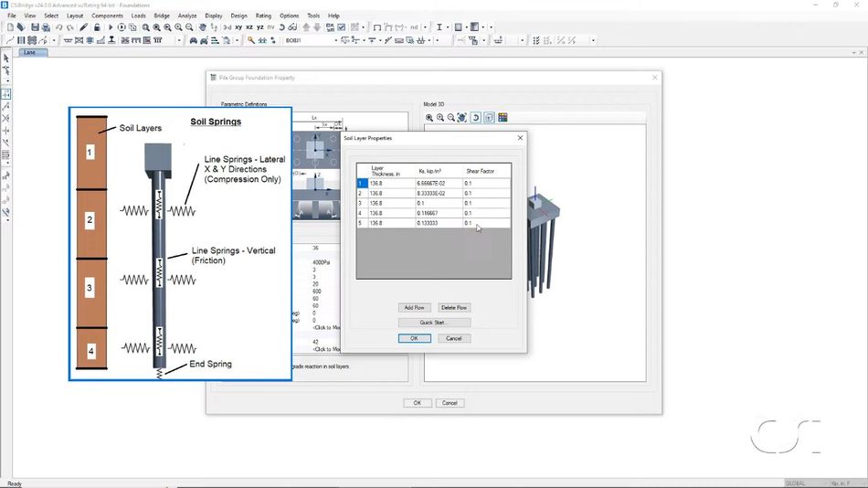868x488 pixels.
Task: Click the Add Row button
Action: 414,307
